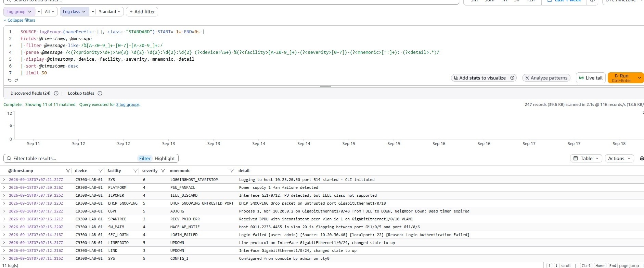The height and width of the screenshot is (268, 644).
Task: Click timestamp 2026-09-18T07:07:21.227Z
Action: pyautogui.click(x=36, y=180)
